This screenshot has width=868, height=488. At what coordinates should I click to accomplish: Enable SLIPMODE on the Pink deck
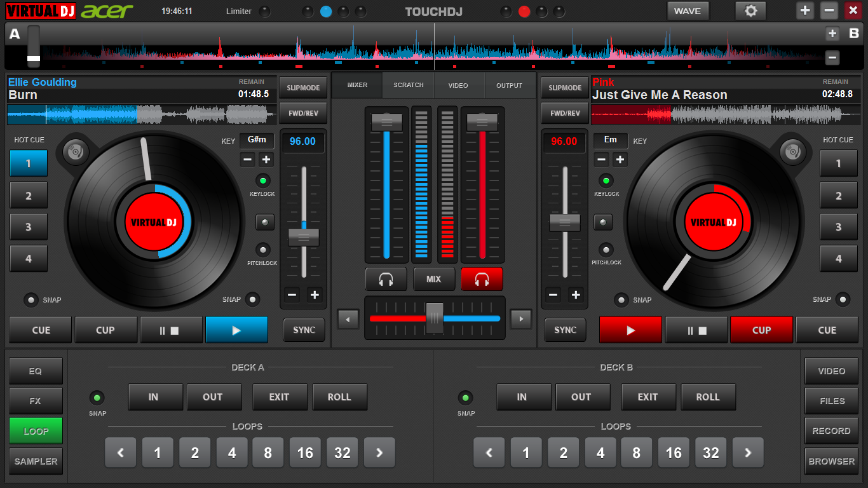[565, 88]
